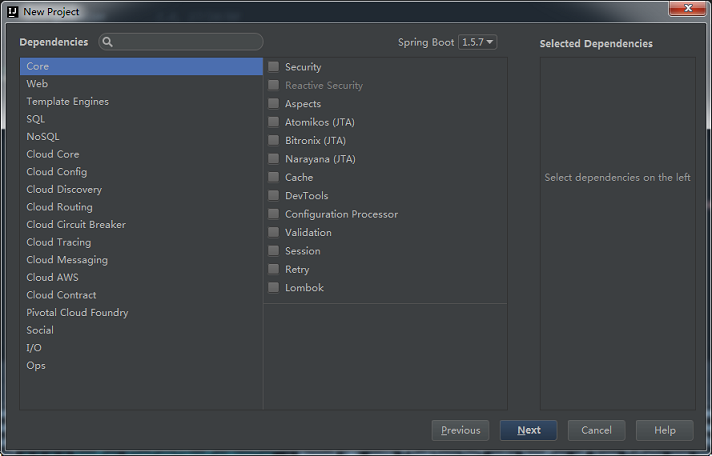Tick the Reactive Security checkbox

[273, 85]
